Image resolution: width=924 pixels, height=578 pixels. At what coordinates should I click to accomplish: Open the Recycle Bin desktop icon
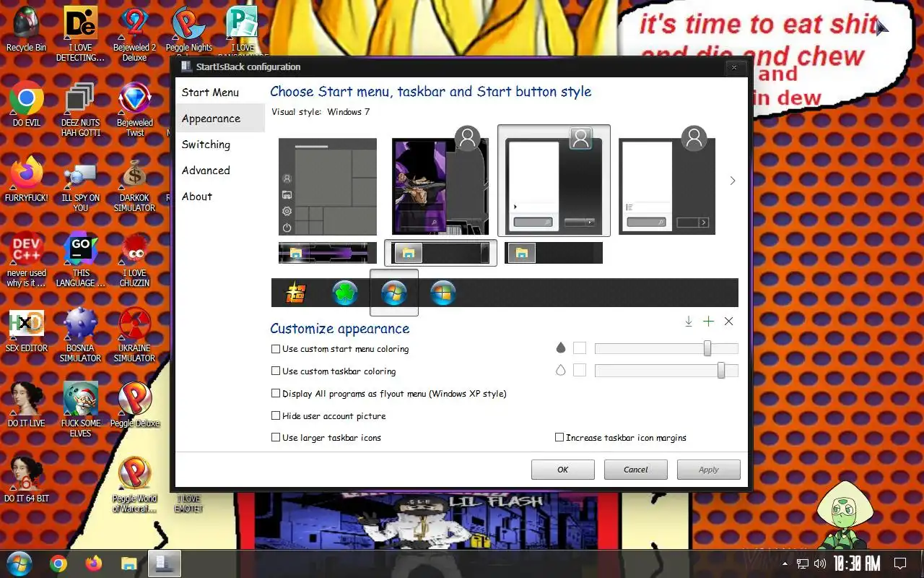[x=26, y=29]
